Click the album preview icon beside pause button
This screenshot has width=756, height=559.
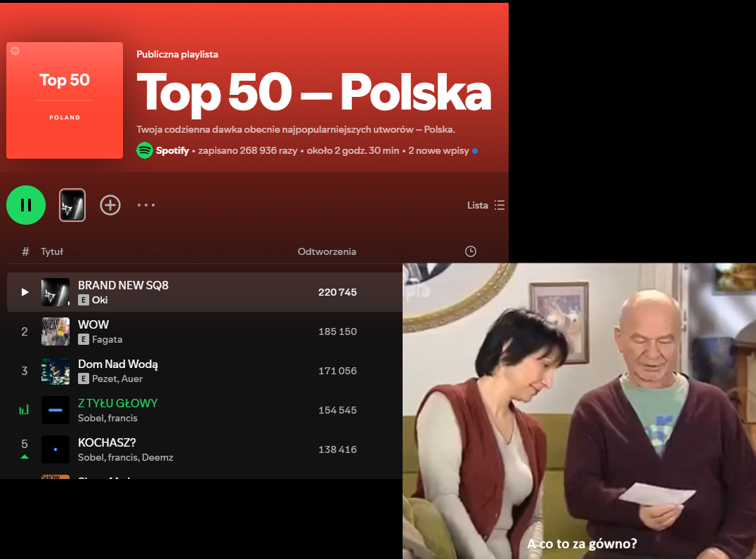click(x=72, y=205)
